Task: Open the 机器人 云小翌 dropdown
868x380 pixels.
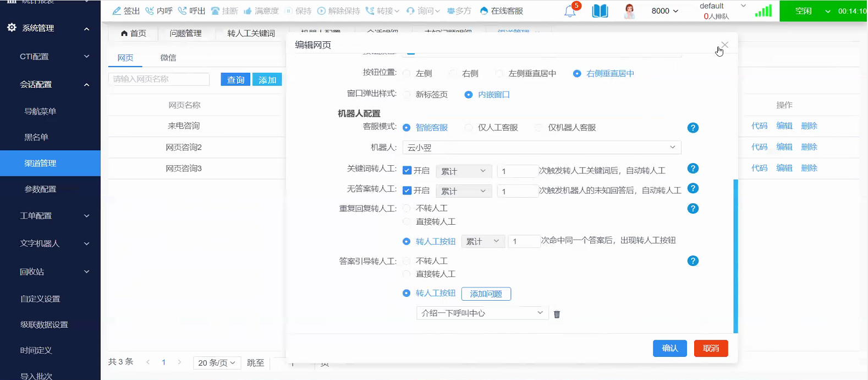Action: [x=542, y=148]
